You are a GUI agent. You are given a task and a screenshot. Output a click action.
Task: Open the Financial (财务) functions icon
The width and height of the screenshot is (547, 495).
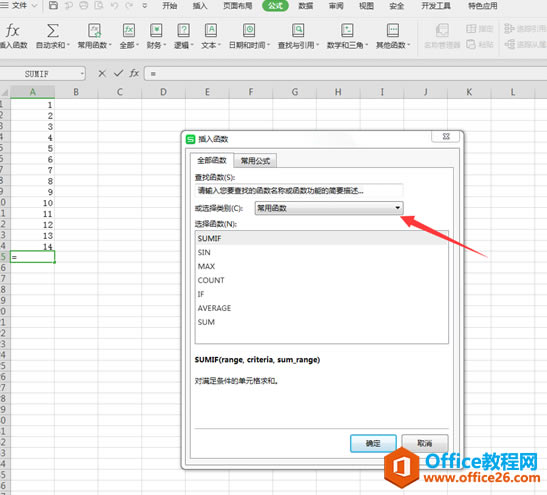(156, 31)
